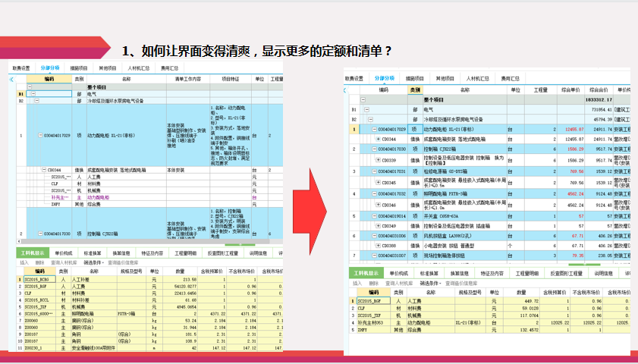Click 查询造价信息库 in left screenshot
This screenshot has width=638, height=364.
point(123,262)
